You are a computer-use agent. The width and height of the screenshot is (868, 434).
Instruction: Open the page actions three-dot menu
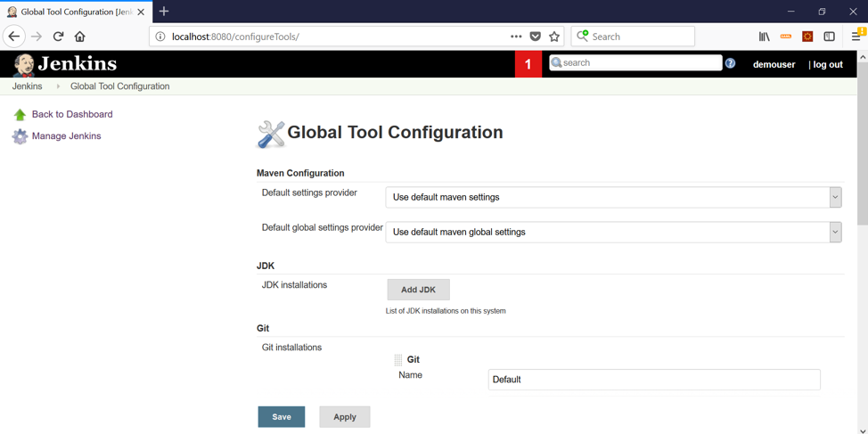click(x=516, y=37)
